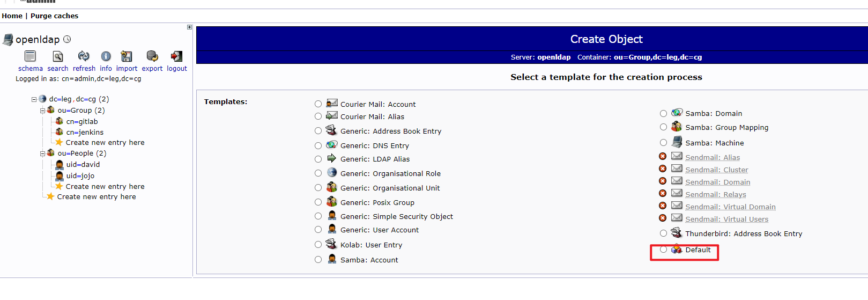Go to the Home menu link
The width and height of the screenshot is (868, 300).
(12, 16)
